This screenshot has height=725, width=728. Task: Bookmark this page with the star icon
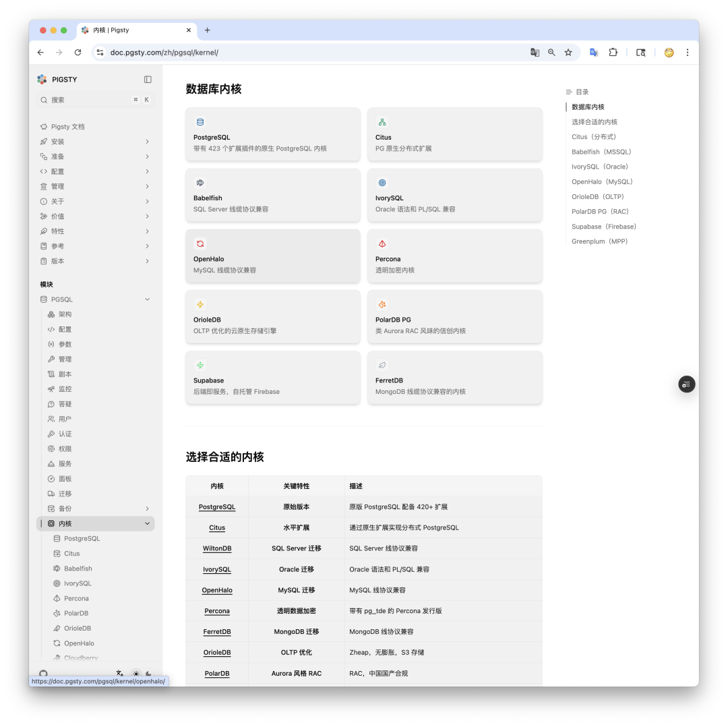[x=568, y=53]
